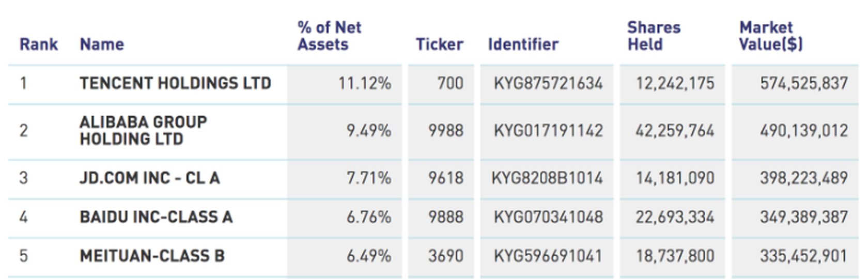Select the TENCENT HOLDINGS LTD name
The image size is (868, 279).
175,83
